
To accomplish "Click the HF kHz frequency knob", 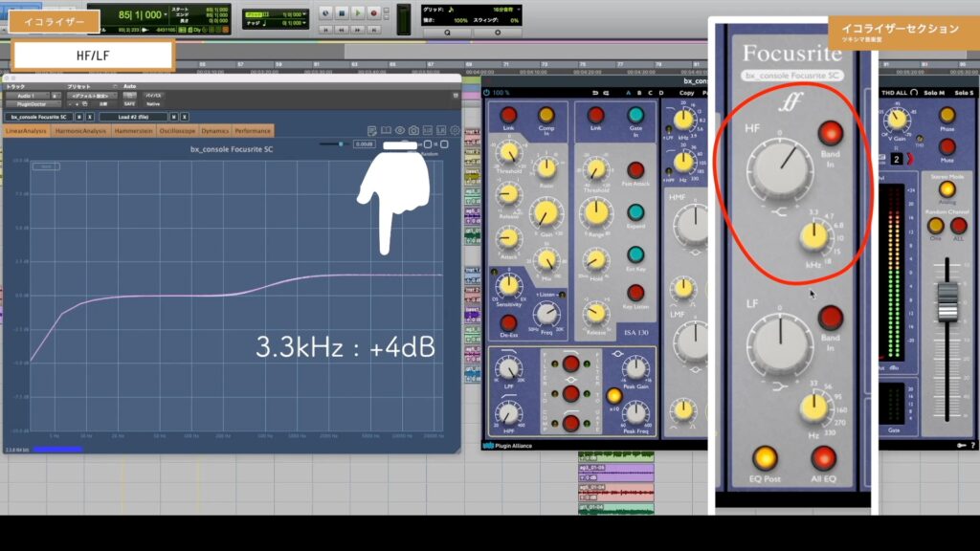I will pyautogui.click(x=814, y=237).
